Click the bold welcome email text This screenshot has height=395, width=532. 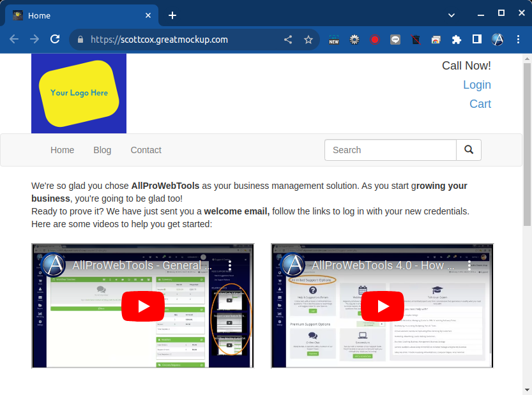pyautogui.click(x=237, y=211)
